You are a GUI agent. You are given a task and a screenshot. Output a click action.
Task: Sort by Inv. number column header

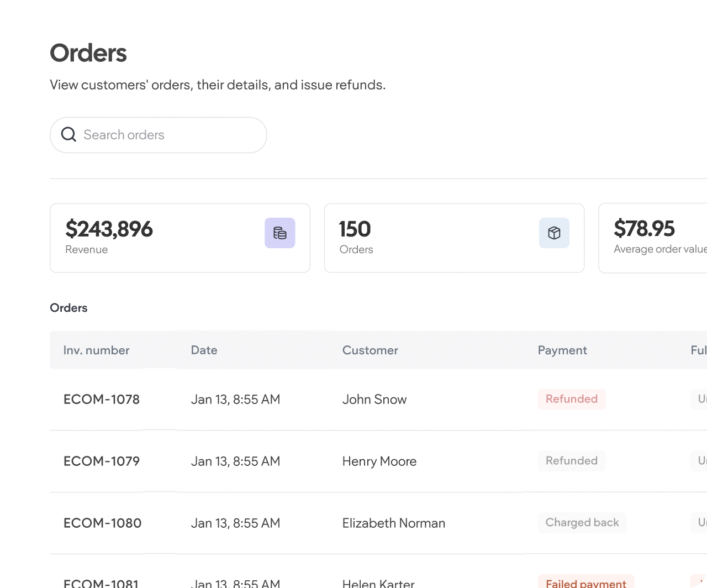point(96,350)
